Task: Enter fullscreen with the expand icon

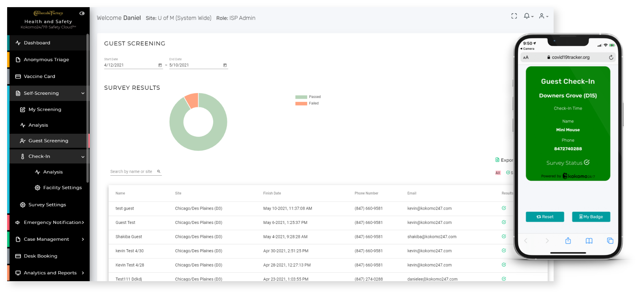Action: [514, 16]
